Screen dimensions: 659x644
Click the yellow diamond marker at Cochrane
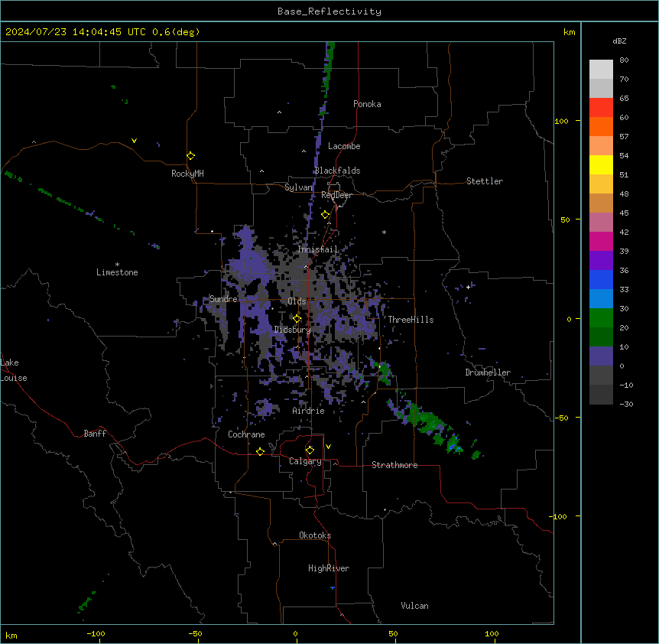[260, 451]
